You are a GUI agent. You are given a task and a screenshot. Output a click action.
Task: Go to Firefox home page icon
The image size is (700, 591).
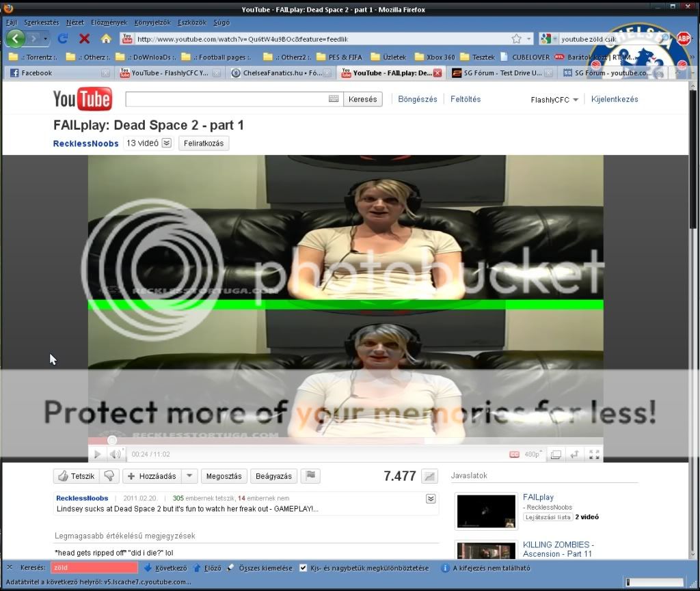pos(106,39)
